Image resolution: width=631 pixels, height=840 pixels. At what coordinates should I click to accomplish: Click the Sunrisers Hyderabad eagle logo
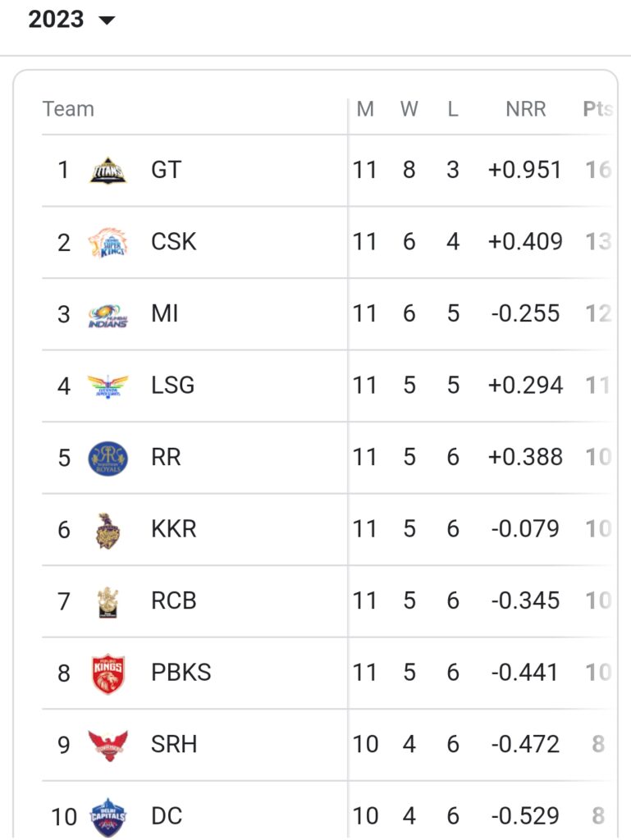point(107,745)
